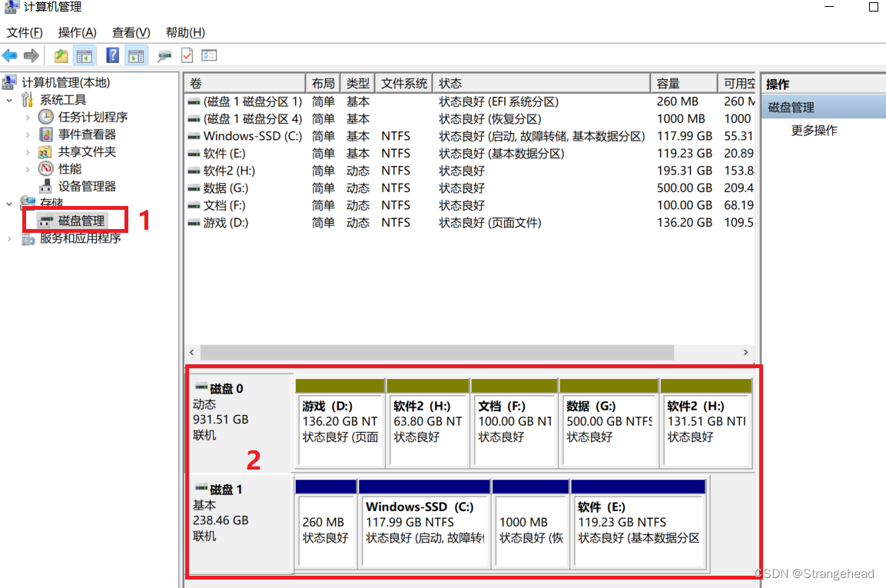Select the 数据 (G:) row in volume list
Viewport: 886px width, 588px height.
[x=470, y=188]
